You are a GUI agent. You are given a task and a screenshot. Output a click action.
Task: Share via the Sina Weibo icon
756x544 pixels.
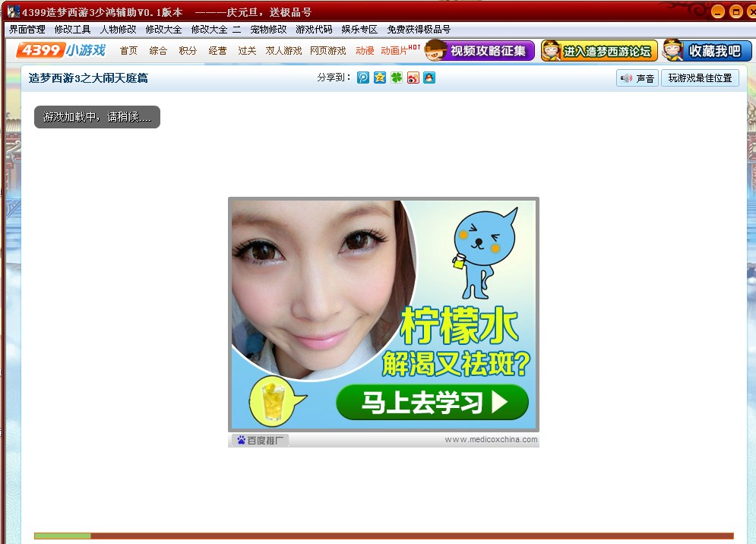[x=413, y=77]
